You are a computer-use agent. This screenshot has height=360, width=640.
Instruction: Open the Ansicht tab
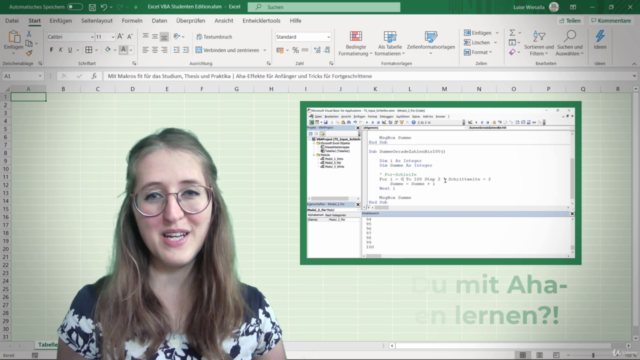point(224,20)
